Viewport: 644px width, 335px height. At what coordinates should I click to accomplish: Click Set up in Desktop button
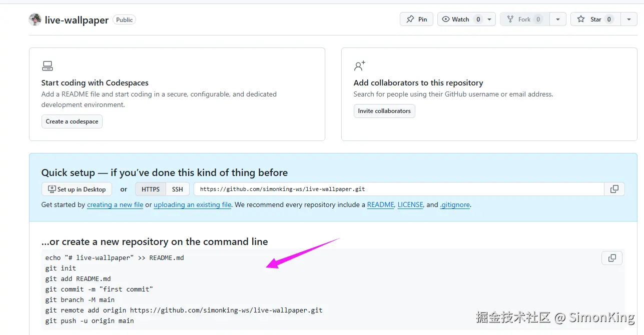(x=77, y=189)
